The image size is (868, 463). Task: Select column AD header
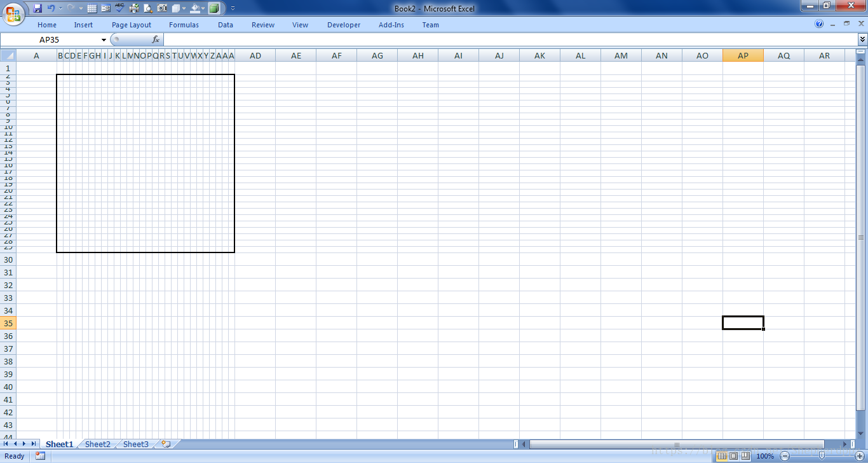255,56
